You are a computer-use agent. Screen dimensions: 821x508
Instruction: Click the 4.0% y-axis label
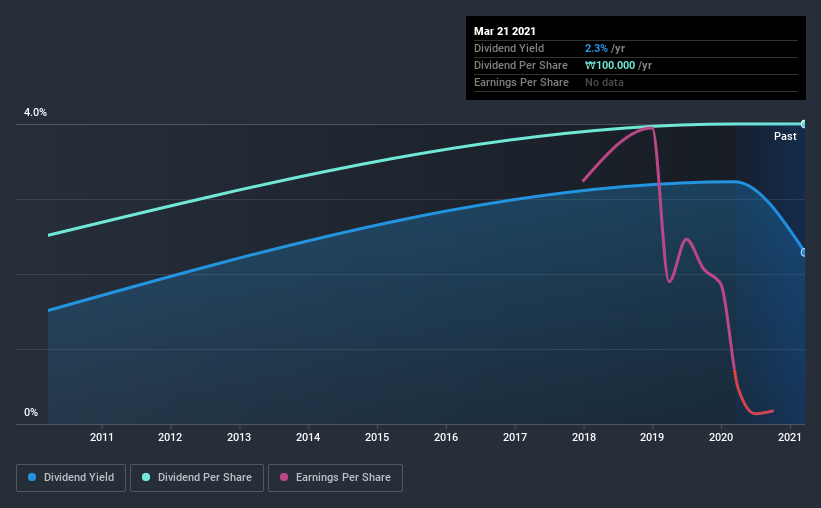(x=35, y=112)
